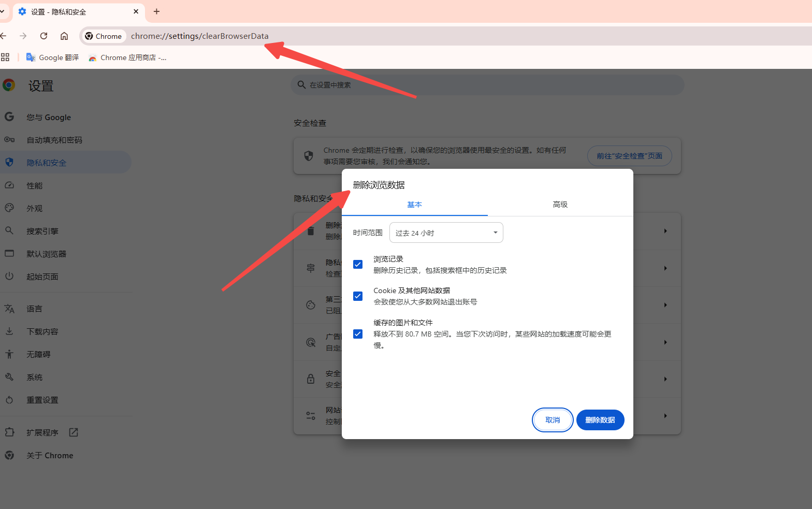The height and width of the screenshot is (509, 812).
Task: Uncheck Cookie 及其他网站数据 checkbox
Action: 358,296
